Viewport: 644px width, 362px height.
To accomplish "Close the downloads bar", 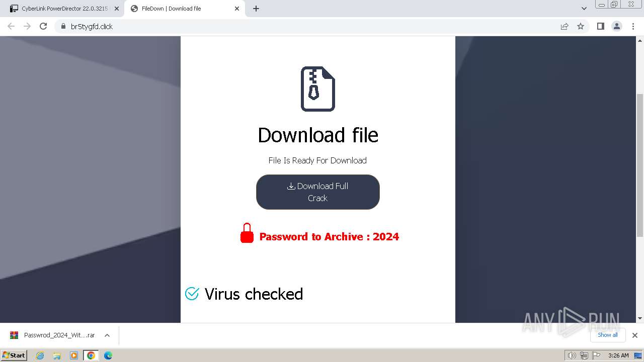I will [x=635, y=335].
